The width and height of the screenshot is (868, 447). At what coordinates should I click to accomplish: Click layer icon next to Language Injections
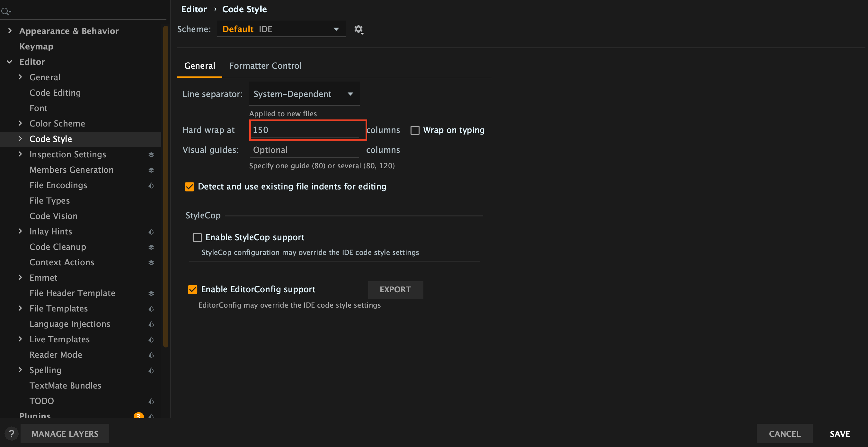coord(151,324)
